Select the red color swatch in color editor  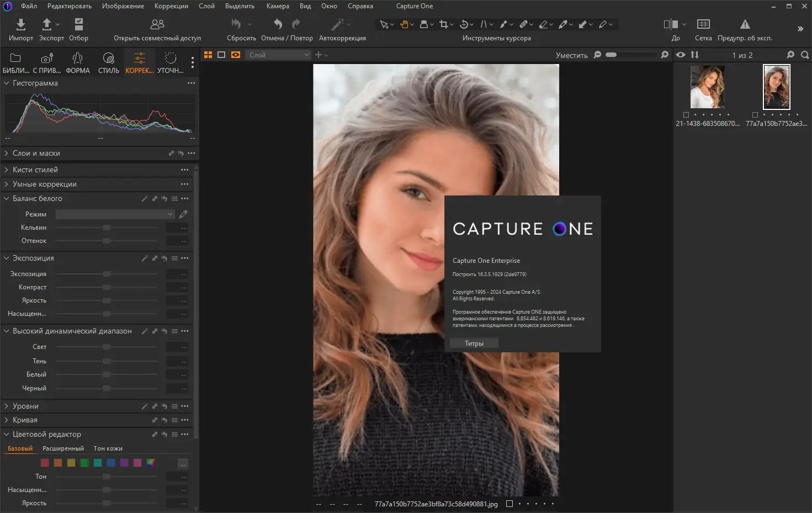tap(45, 463)
